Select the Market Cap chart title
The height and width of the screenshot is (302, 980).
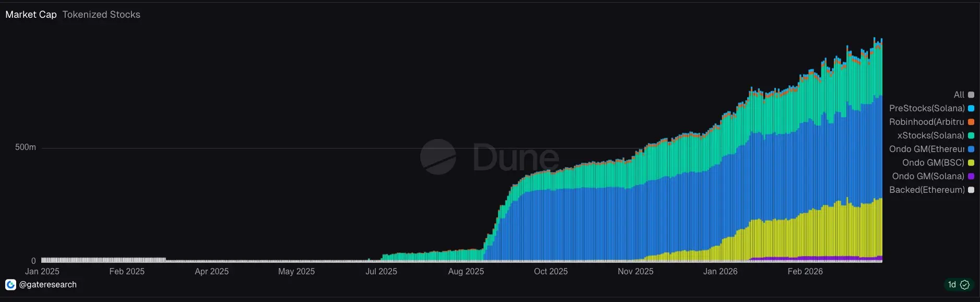pos(31,15)
